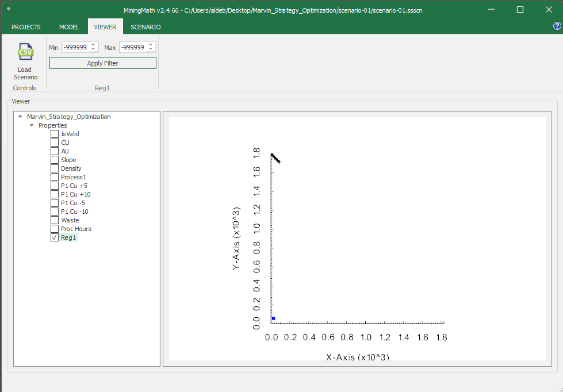Viewport: 563px width, 392px height.
Task: Click the blue block in the viewer plot
Action: tap(273, 318)
